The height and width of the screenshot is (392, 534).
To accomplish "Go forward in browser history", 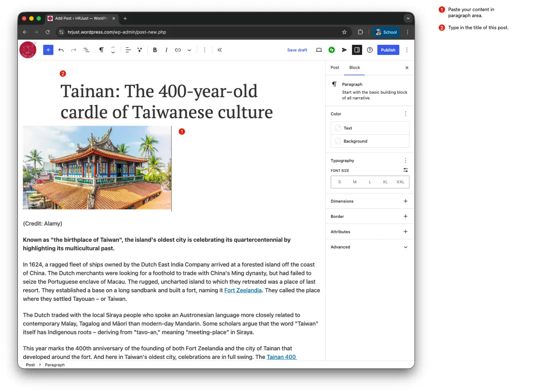I will click(x=36, y=32).
